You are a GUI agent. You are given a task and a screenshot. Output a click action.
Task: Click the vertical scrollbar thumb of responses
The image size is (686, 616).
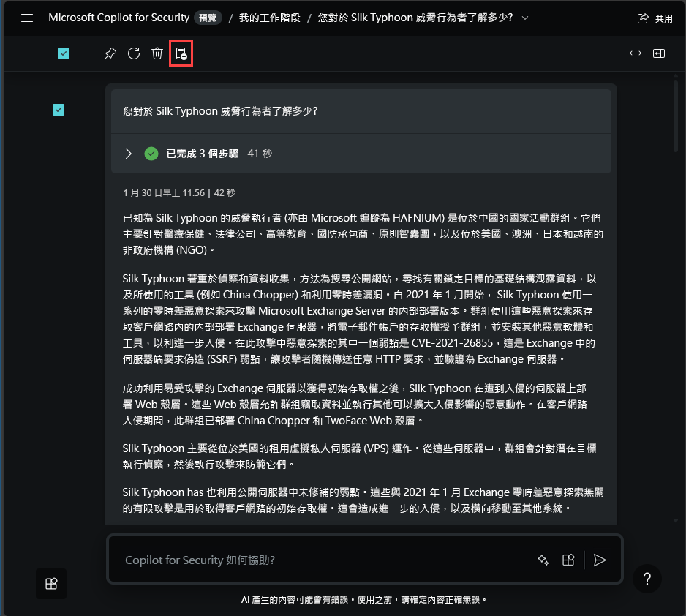676,116
